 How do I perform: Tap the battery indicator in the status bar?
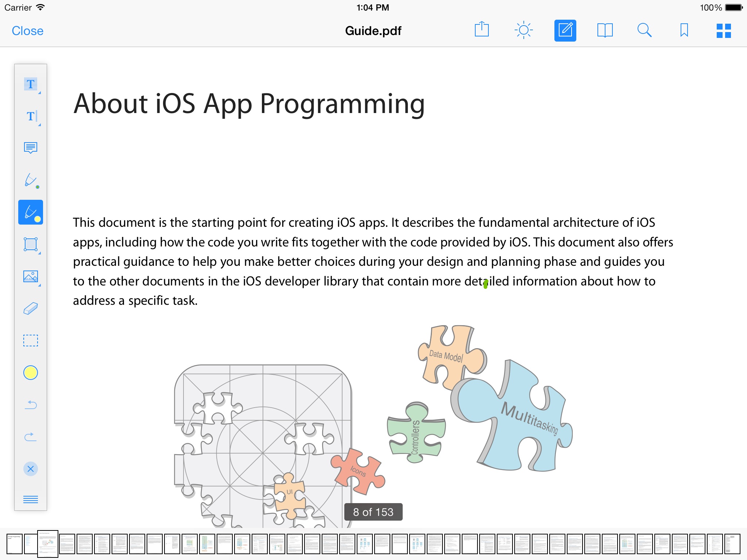(x=734, y=8)
